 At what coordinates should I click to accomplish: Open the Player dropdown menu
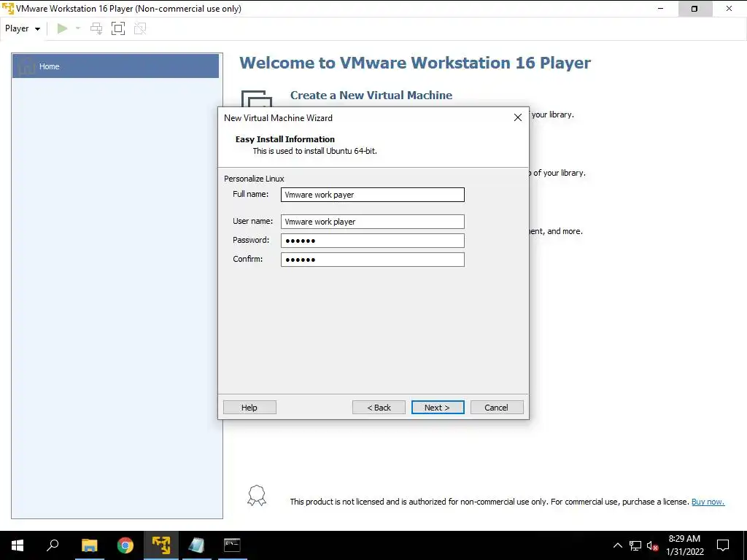pyautogui.click(x=22, y=28)
